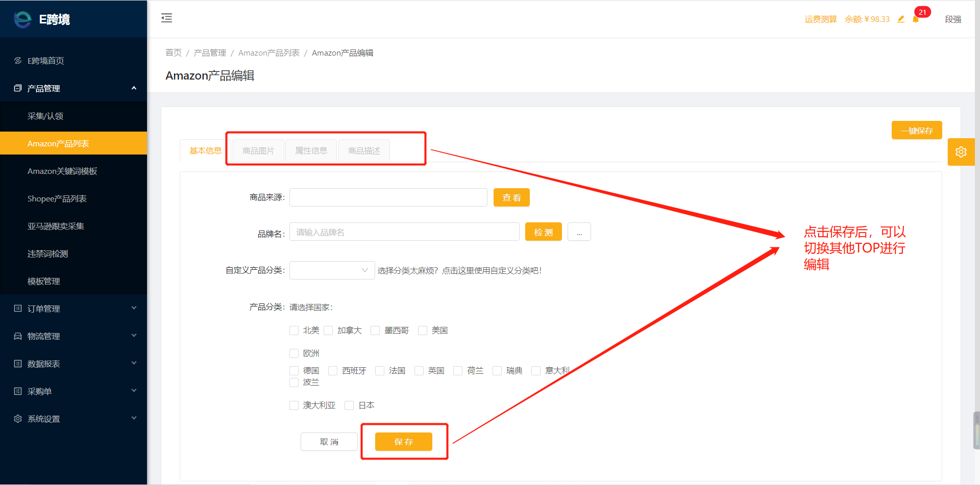Click the E跨境首页 sidebar icon
Image resolution: width=980 pixels, height=485 pixels.
click(x=18, y=61)
